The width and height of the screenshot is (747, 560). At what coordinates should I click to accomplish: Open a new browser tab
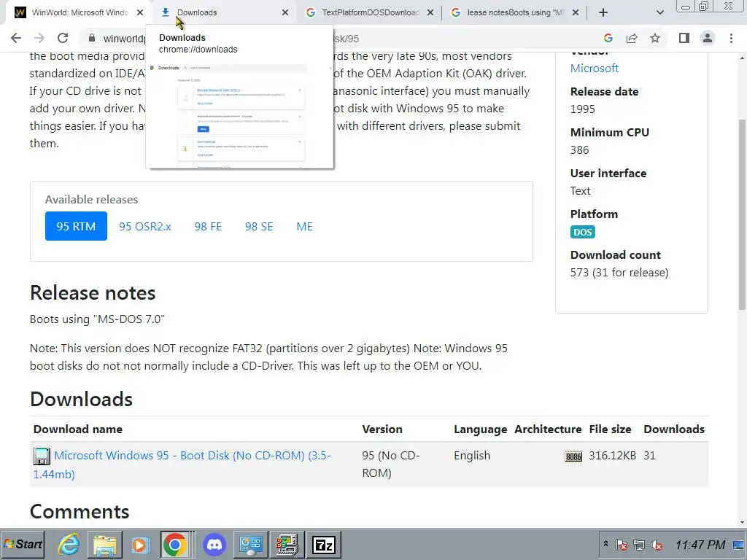(603, 12)
